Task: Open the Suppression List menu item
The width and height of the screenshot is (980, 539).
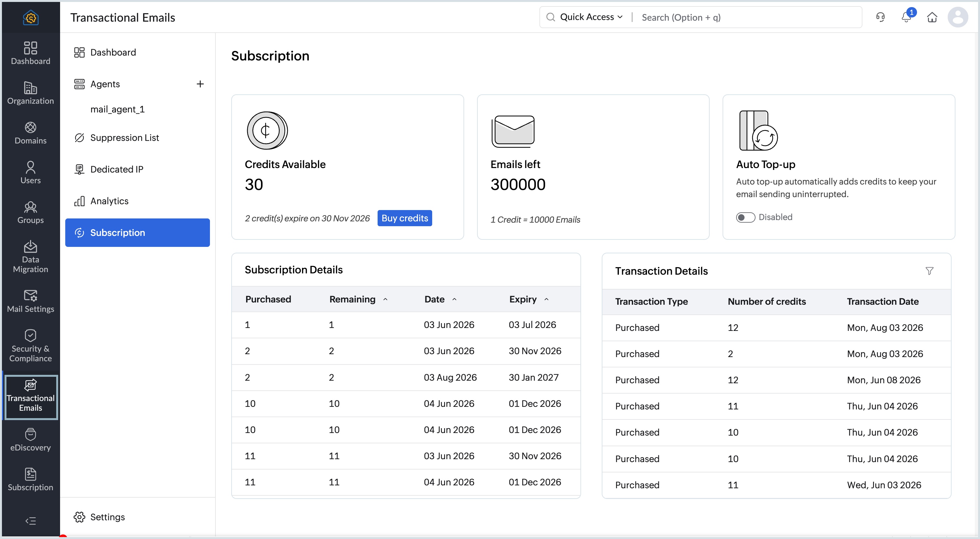Action: click(137, 137)
